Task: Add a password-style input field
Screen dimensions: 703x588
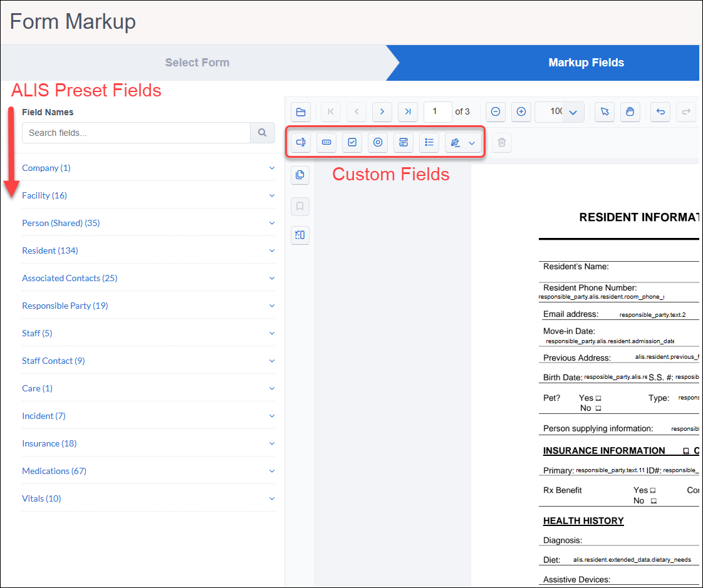Action: [x=326, y=143]
